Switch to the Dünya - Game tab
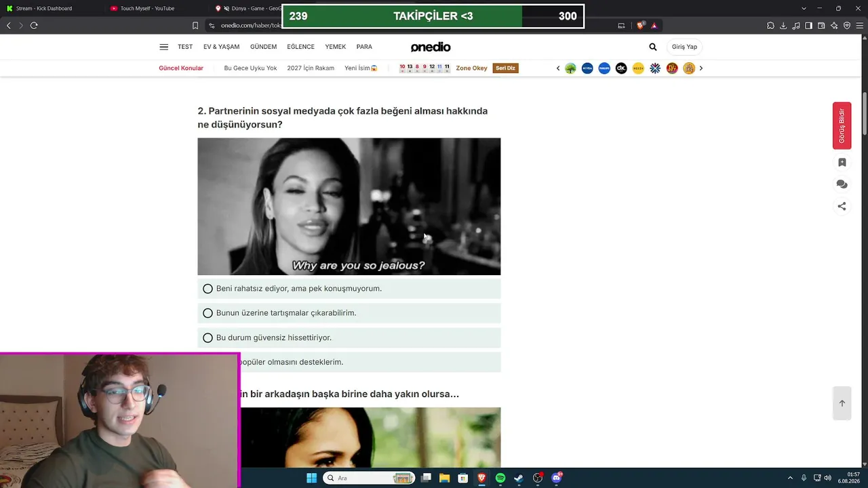The height and width of the screenshot is (488, 868). (247, 8)
